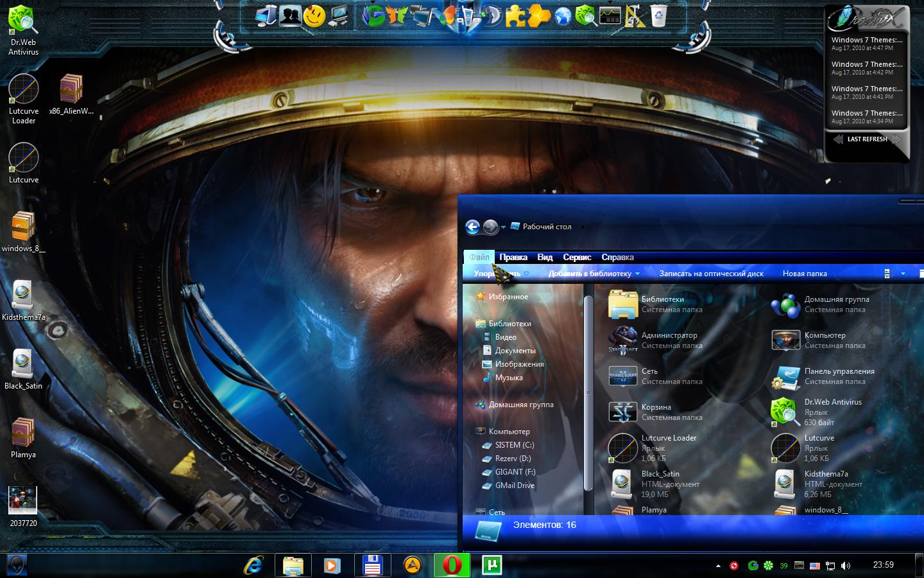Select Избранное in the navigation pane
Image resolution: width=924 pixels, height=578 pixels.
coord(502,297)
